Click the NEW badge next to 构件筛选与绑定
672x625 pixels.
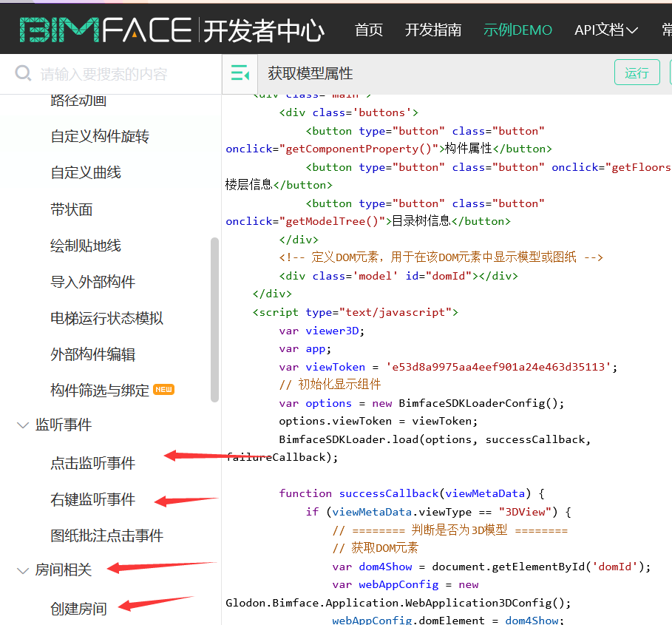[163, 390]
